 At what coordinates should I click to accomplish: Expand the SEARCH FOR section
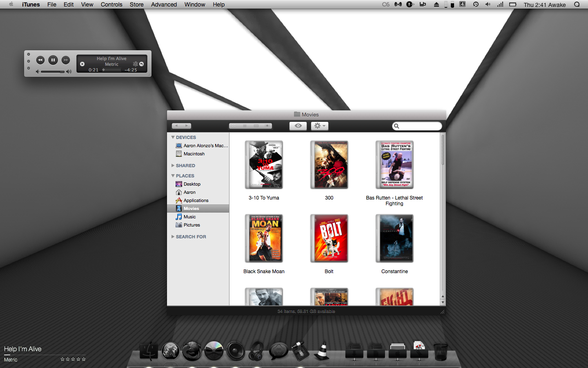point(173,237)
